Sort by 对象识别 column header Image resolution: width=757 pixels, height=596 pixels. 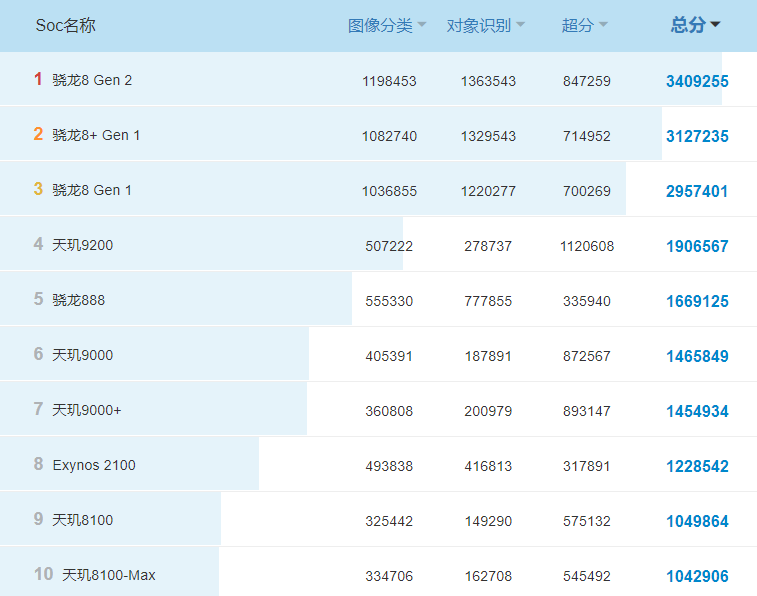click(x=485, y=25)
